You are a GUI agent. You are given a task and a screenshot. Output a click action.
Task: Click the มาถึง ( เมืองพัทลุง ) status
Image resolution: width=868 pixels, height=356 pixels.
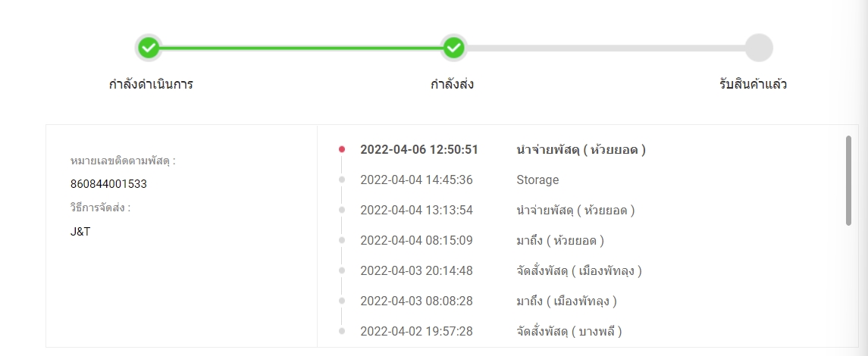click(x=566, y=301)
